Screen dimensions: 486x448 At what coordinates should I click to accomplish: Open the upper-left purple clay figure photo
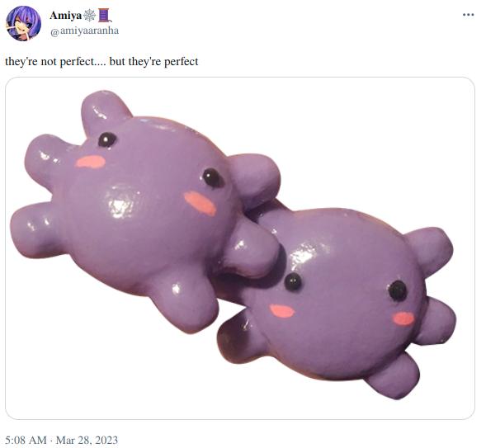coord(146,210)
